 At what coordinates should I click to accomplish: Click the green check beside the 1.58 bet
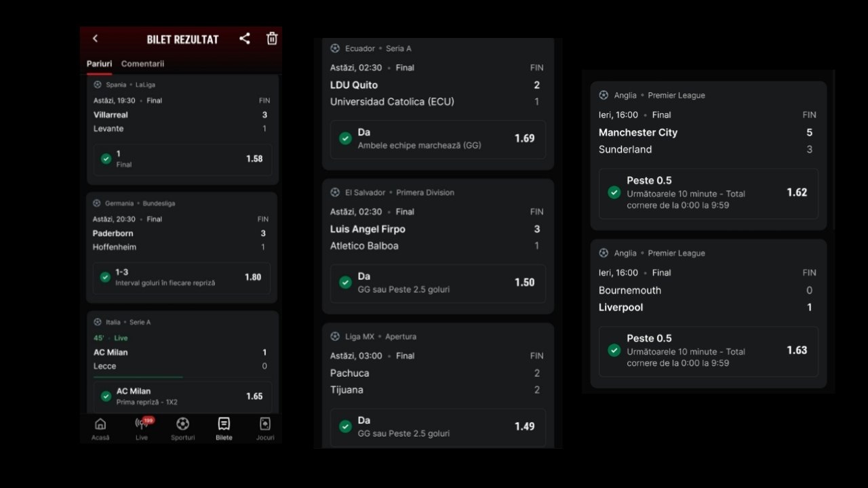[106, 159]
